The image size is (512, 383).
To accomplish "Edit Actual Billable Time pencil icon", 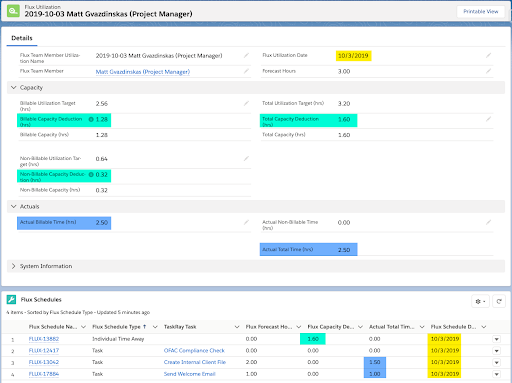I will (246, 222).
